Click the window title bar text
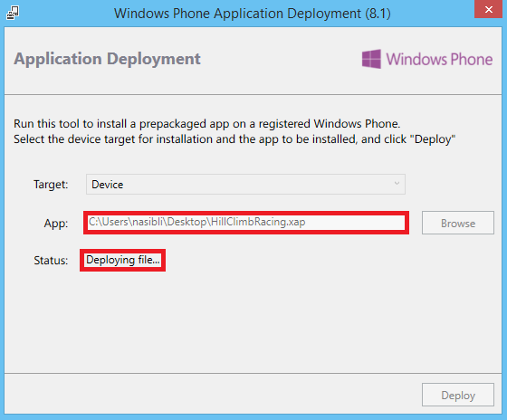Screen dimensions: 507x420 253,14
